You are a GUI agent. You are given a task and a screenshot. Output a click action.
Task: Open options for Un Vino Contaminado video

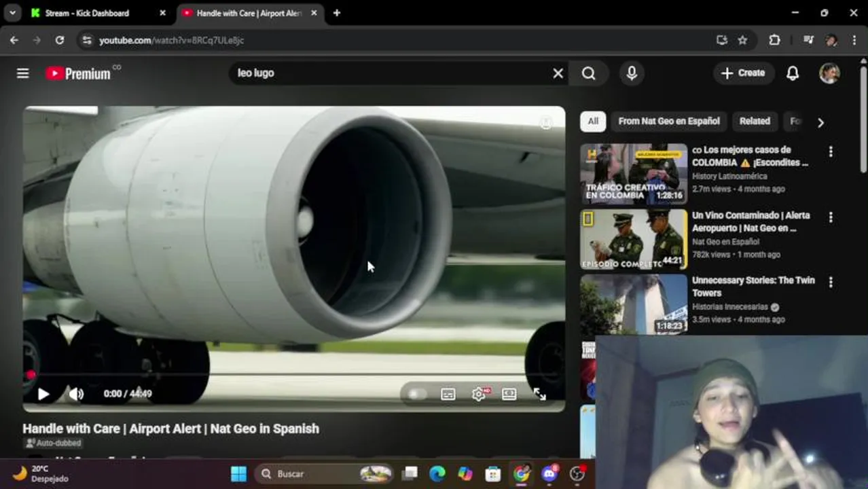pos(830,217)
